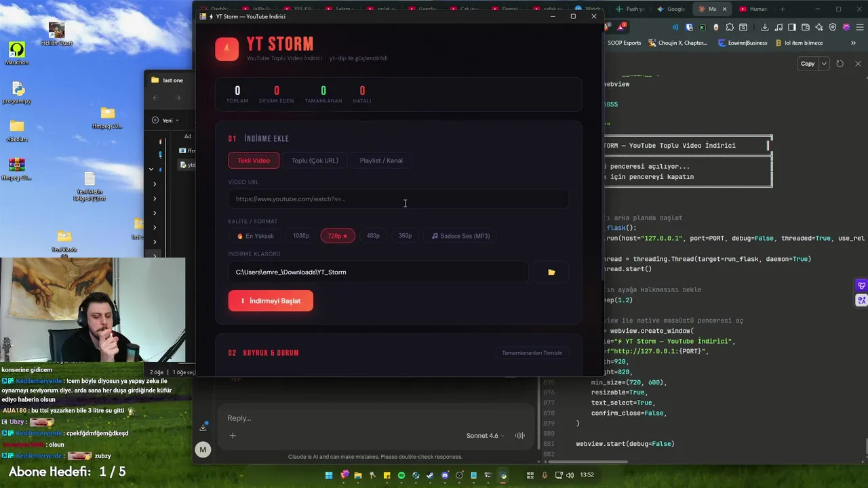
Task: Click the taskbar volume icon
Action: pos(570,475)
